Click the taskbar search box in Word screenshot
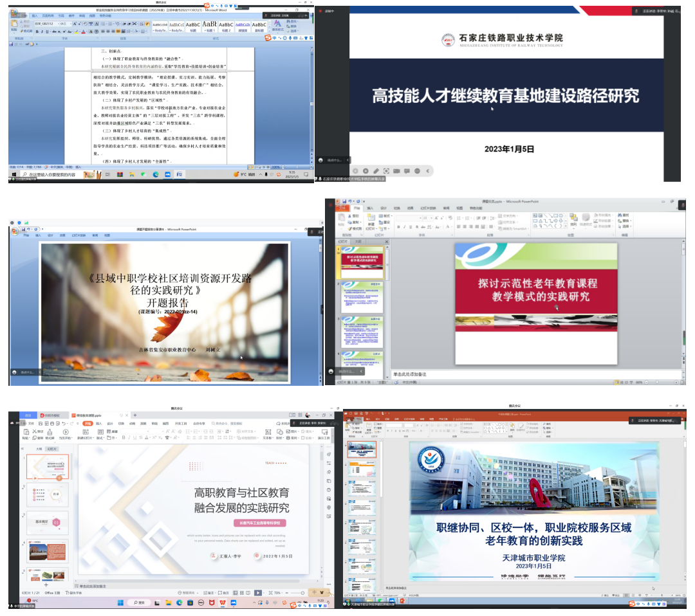Viewport: 695px width, 616px height. pyautogui.click(x=51, y=174)
